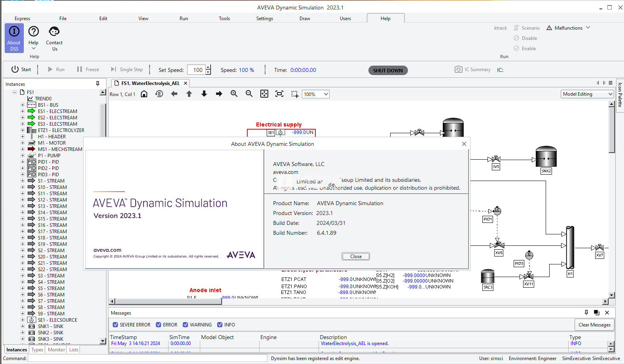The width and height of the screenshot is (624, 364).
Task: Toggle the INFO filter checkbox
Action: [x=220, y=324]
